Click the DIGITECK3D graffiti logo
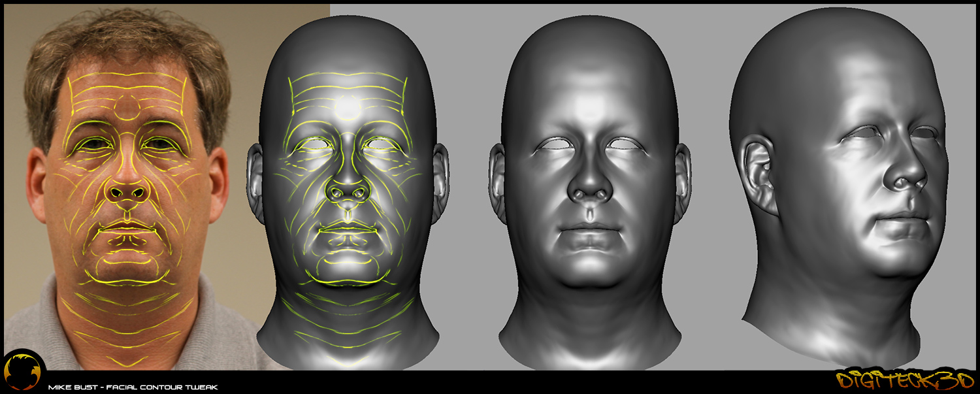 904,380
